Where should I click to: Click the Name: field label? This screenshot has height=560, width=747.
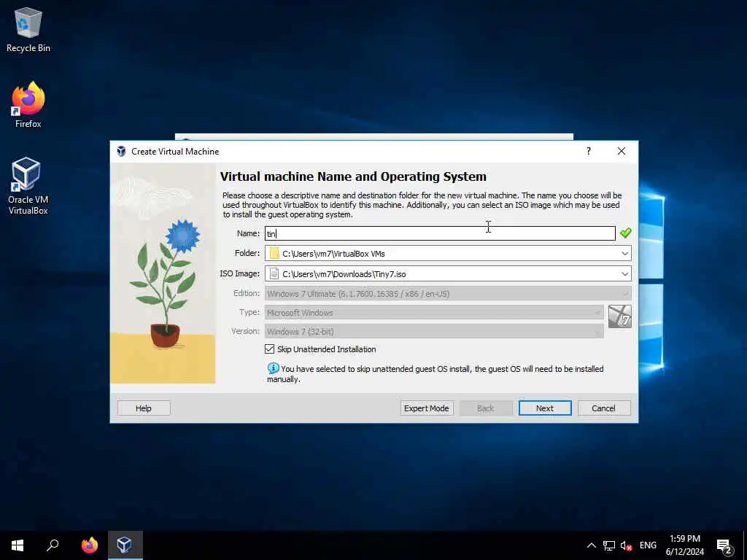coord(248,233)
